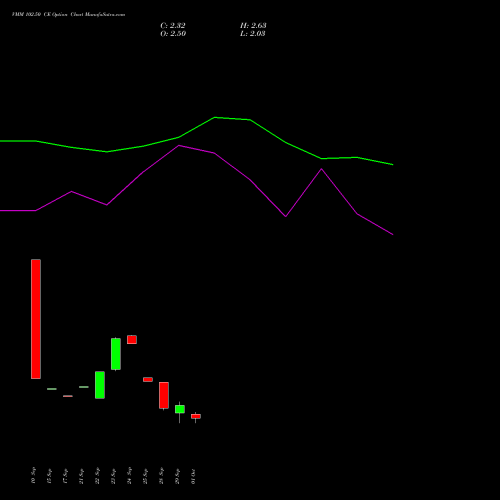
Task: Click the red candlestick above 24 Sep
Action: (x=132, y=339)
